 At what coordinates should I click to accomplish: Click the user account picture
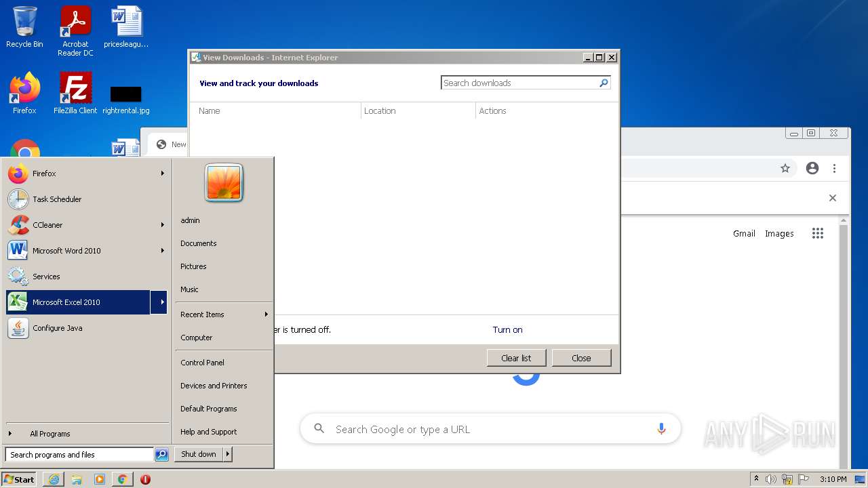(224, 183)
